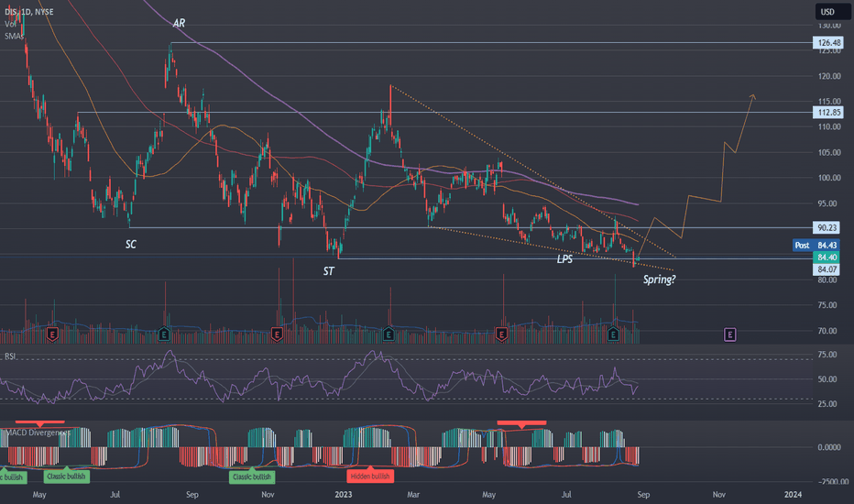Click the DIS, 1D, NYSE symbol title

[x=29, y=11]
